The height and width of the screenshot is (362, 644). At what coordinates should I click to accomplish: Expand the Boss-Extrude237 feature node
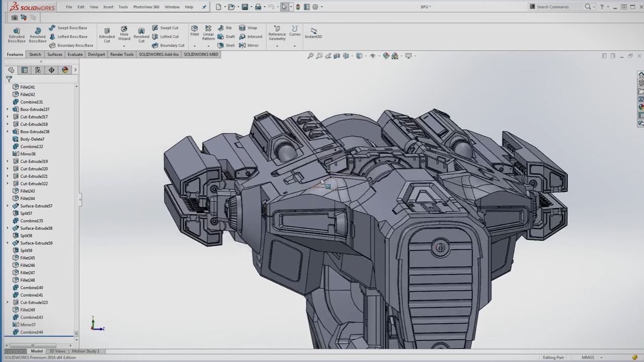(x=8, y=109)
